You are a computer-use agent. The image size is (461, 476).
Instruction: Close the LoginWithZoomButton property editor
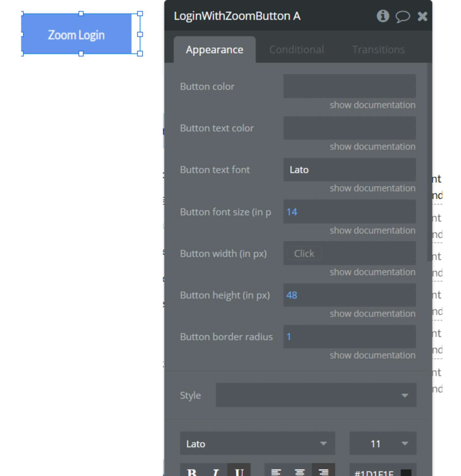[x=422, y=16]
